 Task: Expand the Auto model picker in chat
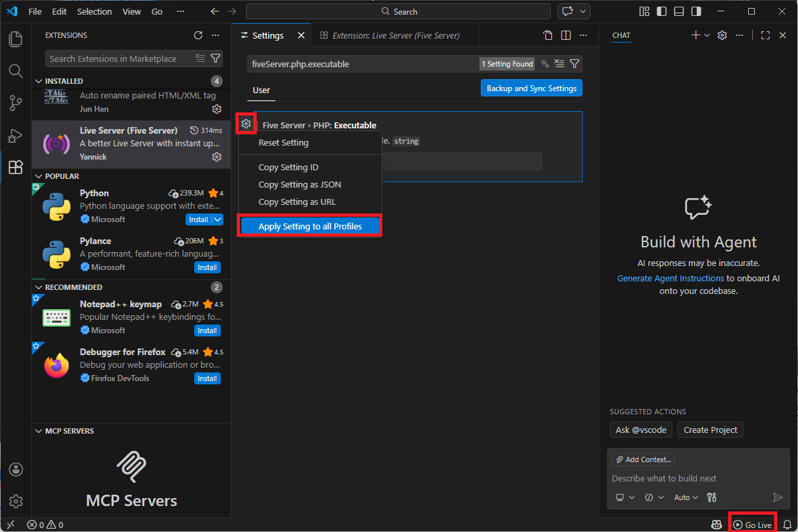pyautogui.click(x=686, y=497)
